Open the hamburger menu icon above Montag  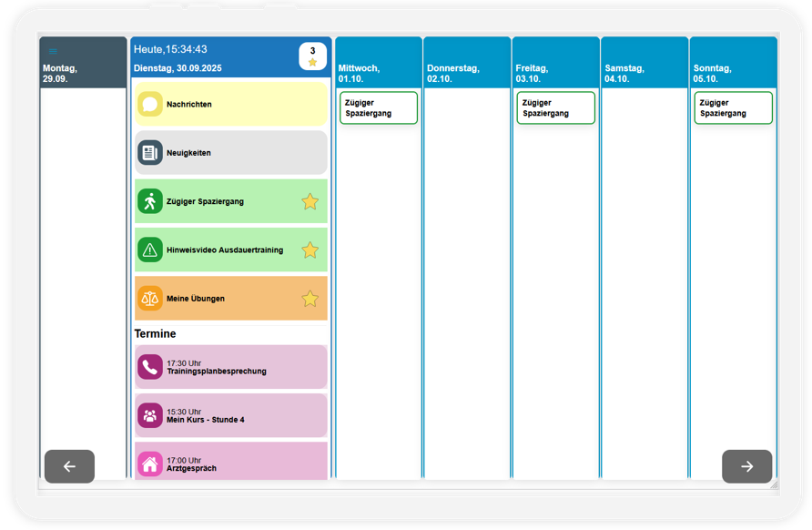click(x=53, y=51)
